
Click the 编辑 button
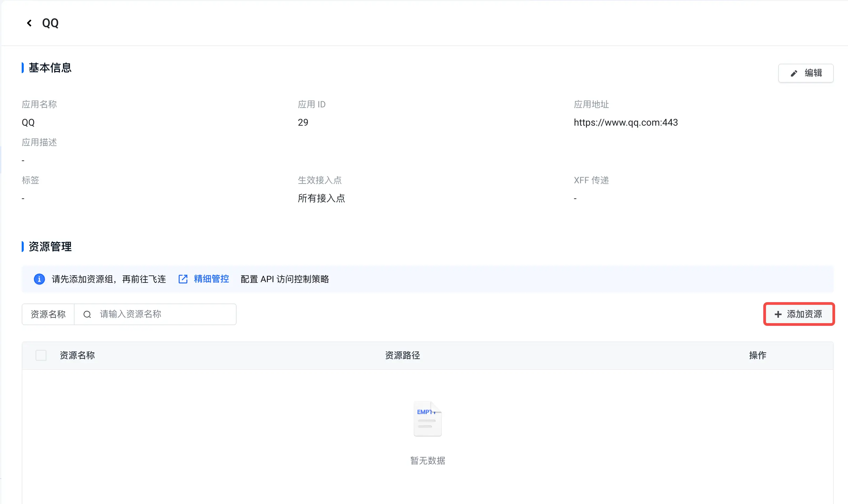(x=806, y=73)
